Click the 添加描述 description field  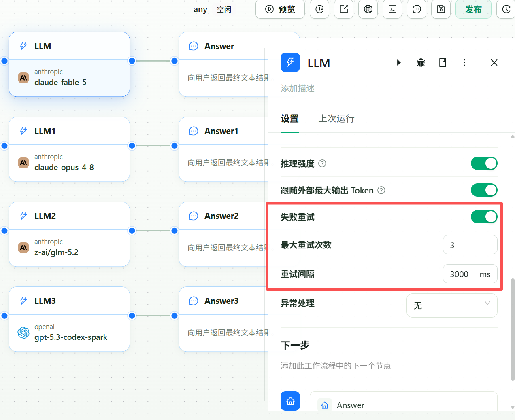300,88
